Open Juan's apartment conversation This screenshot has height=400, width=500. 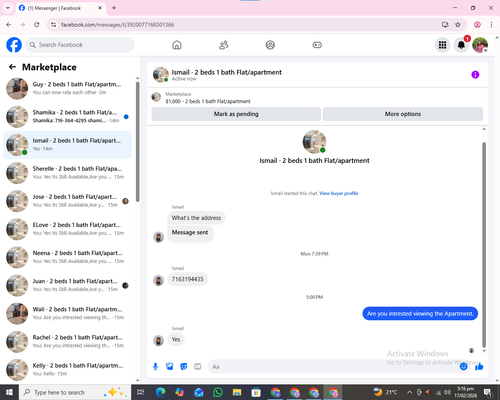click(67, 285)
